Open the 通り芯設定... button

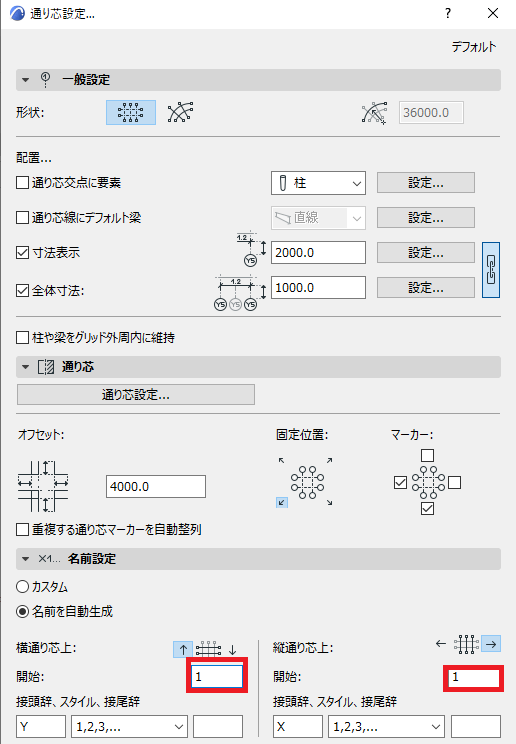click(136, 395)
